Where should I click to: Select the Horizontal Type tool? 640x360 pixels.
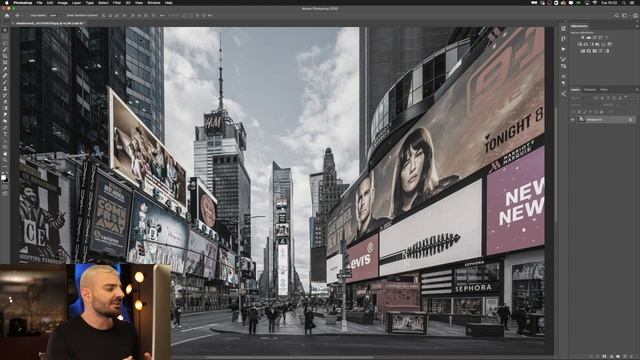[x=5, y=133]
